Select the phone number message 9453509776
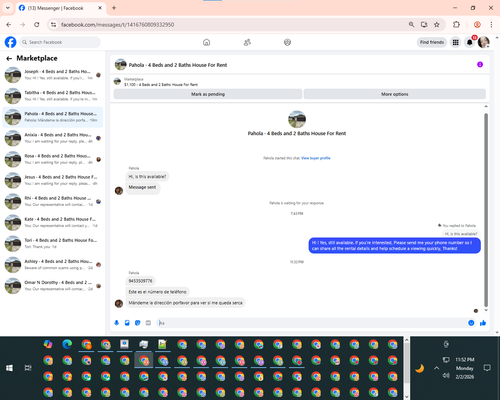 (x=140, y=281)
